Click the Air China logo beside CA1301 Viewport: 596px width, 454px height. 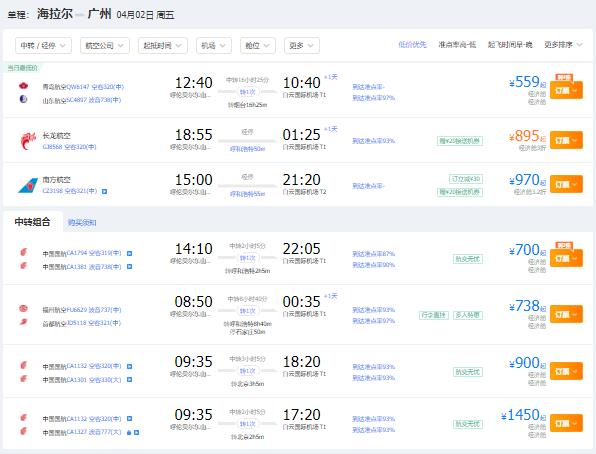24,378
